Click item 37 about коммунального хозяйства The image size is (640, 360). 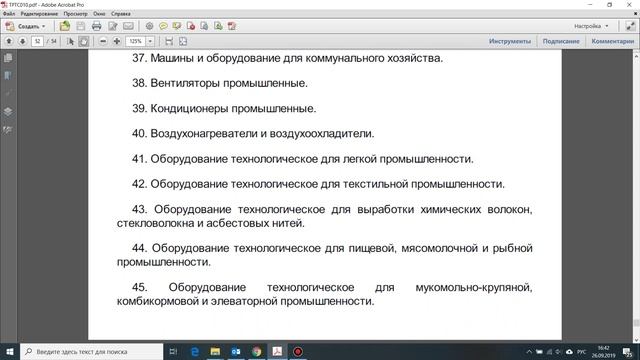pos(287,58)
